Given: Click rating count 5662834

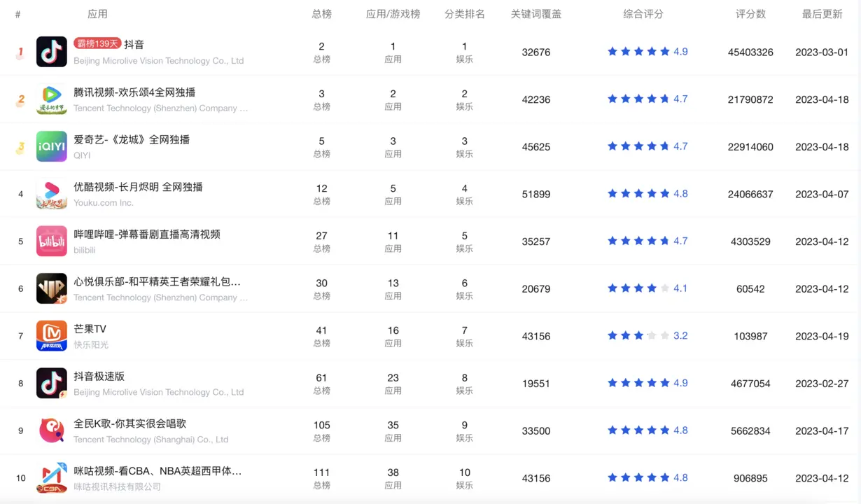Looking at the screenshot, I should click(750, 431).
